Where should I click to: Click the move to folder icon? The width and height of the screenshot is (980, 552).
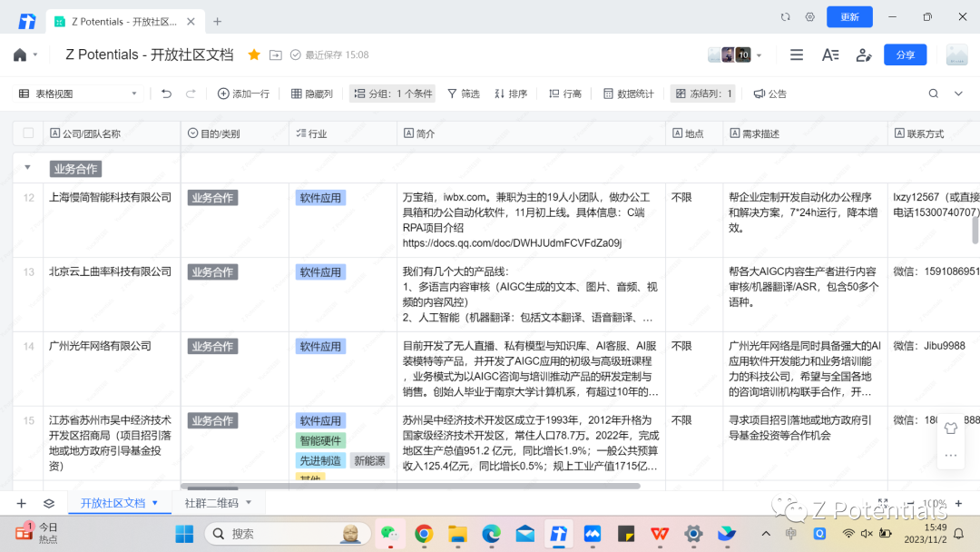pyautogui.click(x=276, y=55)
